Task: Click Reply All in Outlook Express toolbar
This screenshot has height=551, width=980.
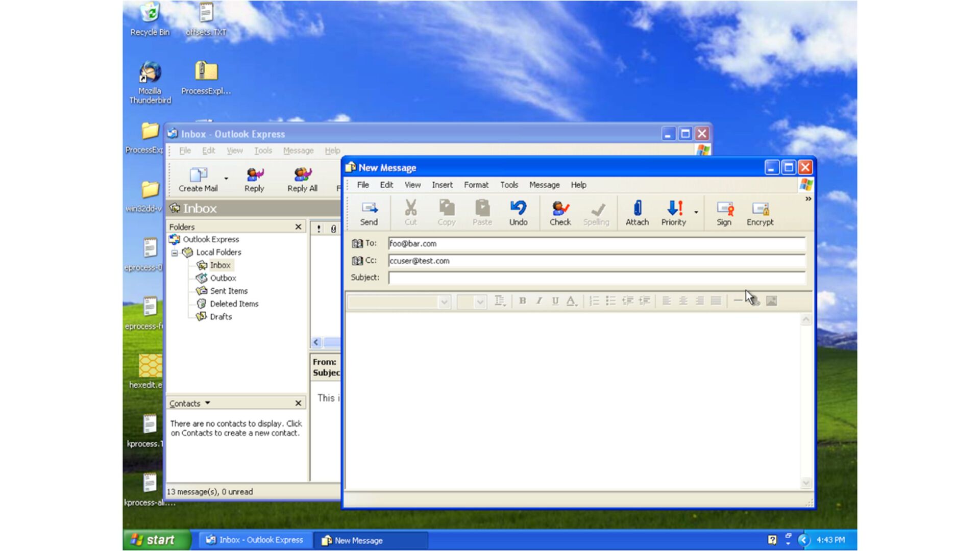Action: coord(302,180)
